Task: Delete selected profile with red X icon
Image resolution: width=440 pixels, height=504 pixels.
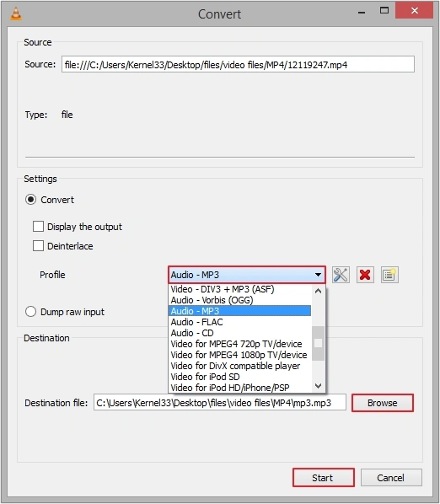Action: tap(365, 275)
